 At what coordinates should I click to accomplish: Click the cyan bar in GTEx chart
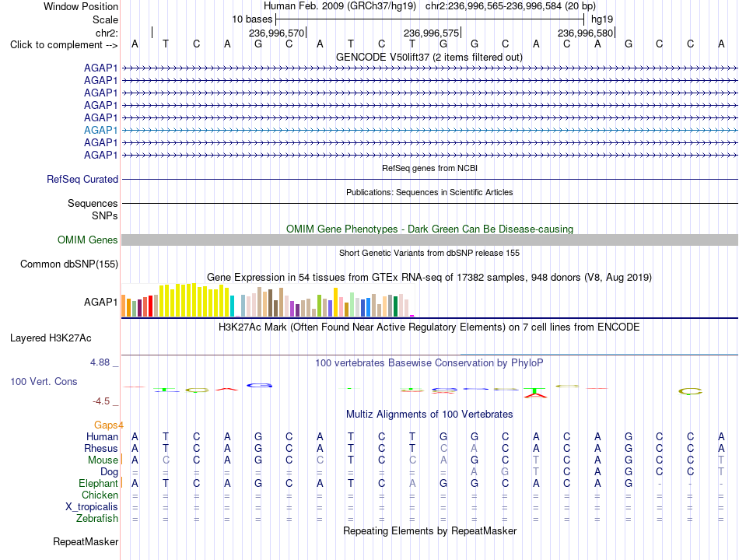[232, 306]
